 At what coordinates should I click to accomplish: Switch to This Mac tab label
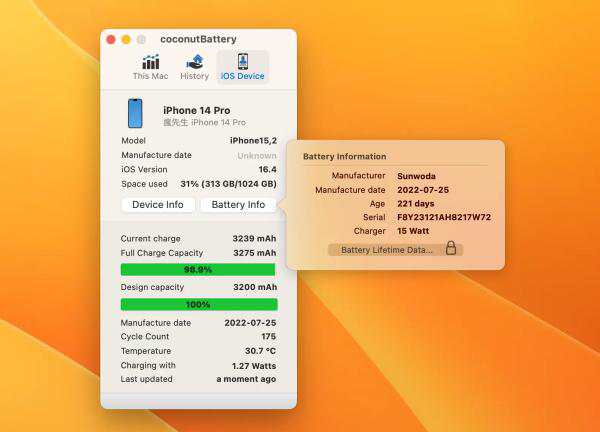[150, 76]
